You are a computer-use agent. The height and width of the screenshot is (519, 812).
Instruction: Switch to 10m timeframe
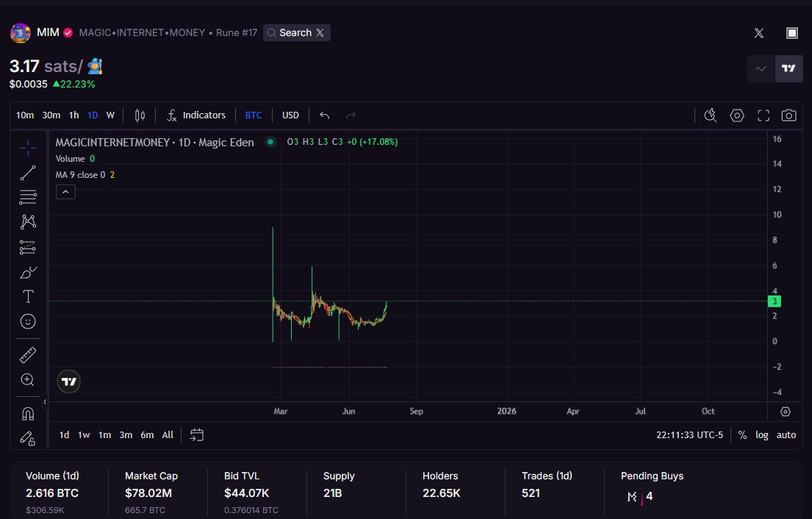(25, 115)
